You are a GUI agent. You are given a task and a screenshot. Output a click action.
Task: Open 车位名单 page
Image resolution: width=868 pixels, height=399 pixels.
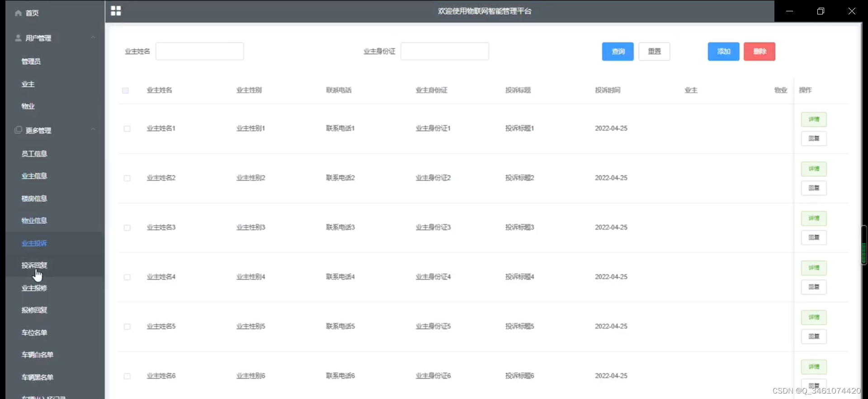(34, 333)
